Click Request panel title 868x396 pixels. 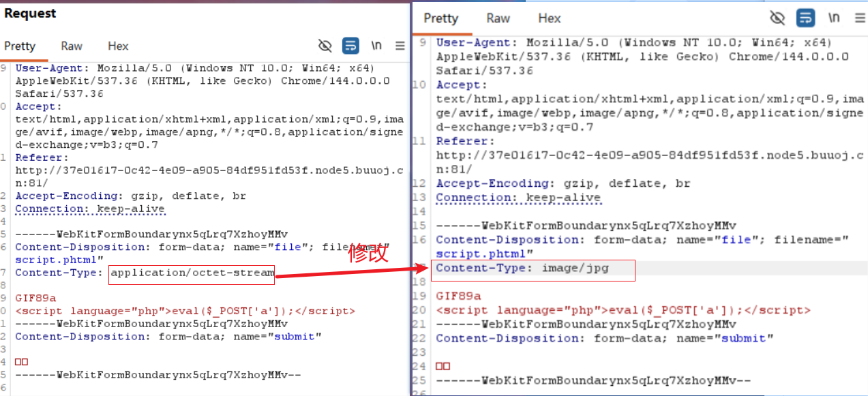pyautogui.click(x=30, y=13)
